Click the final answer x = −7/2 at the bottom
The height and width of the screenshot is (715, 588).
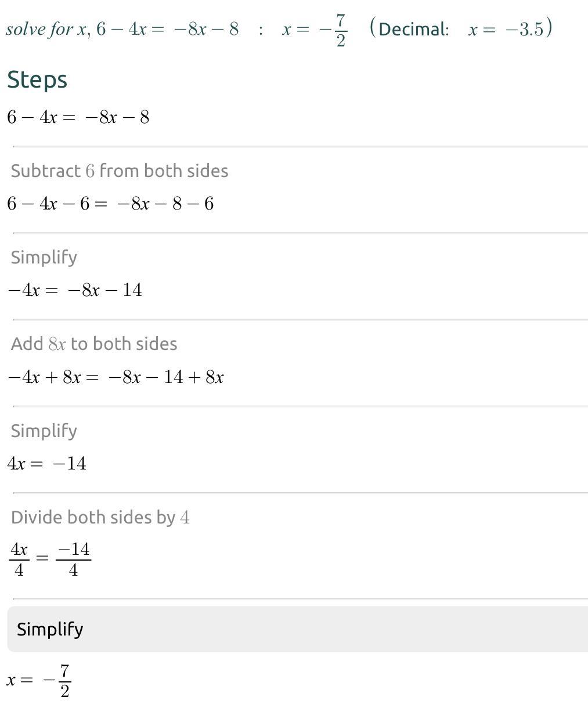(39, 681)
